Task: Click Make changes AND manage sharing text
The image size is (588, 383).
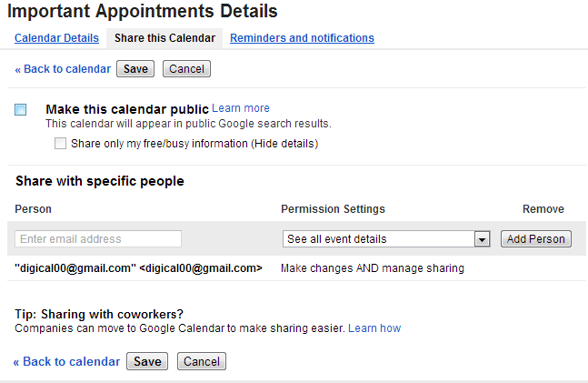Action: click(x=373, y=268)
